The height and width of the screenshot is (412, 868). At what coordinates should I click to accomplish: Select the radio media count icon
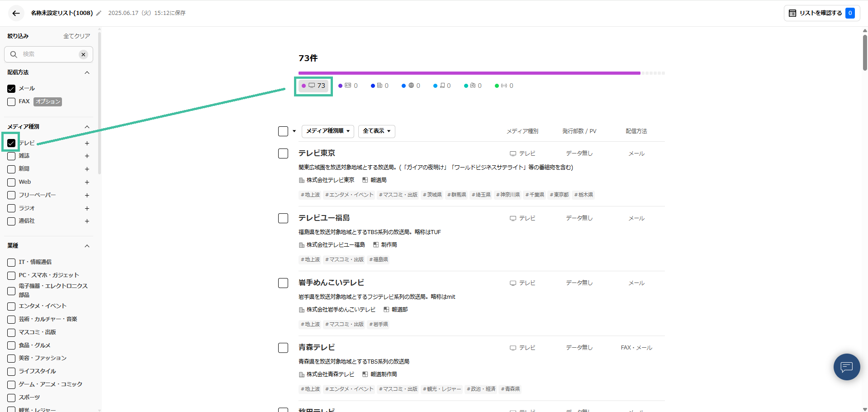click(x=503, y=86)
